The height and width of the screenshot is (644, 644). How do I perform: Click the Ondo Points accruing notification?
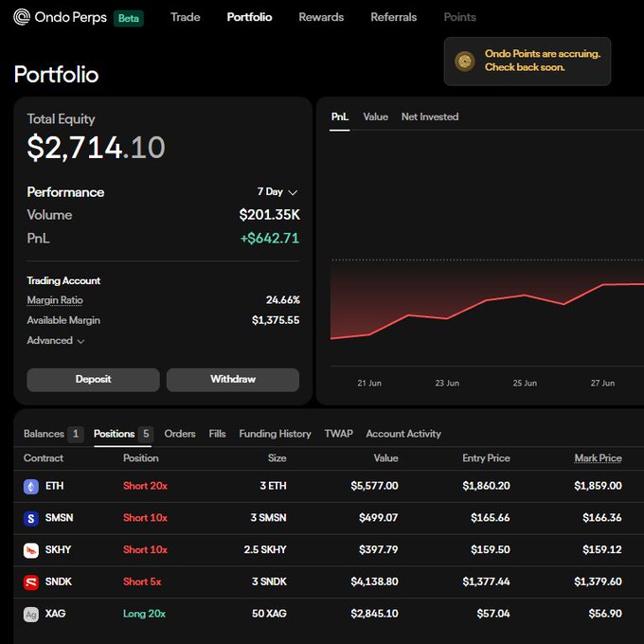(x=528, y=62)
